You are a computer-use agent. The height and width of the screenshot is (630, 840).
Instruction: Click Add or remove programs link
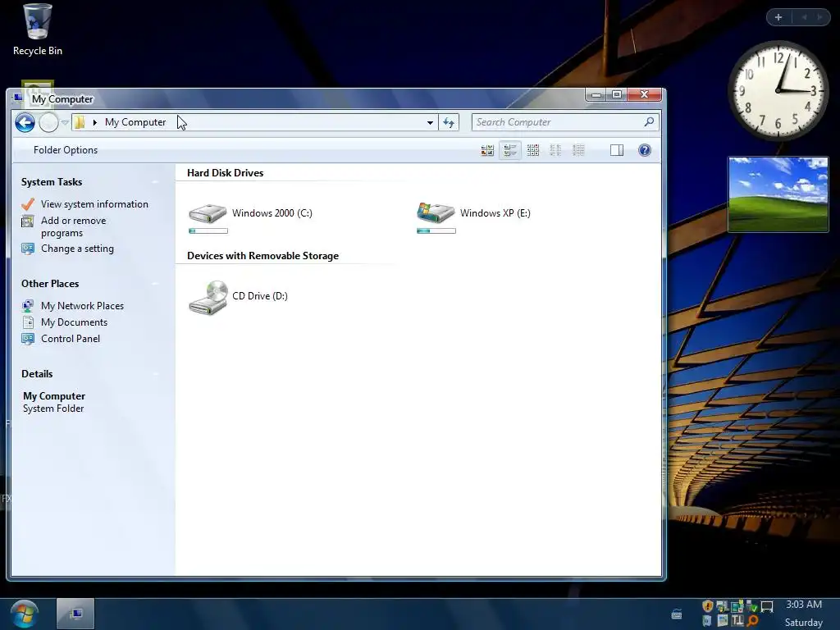tap(73, 226)
